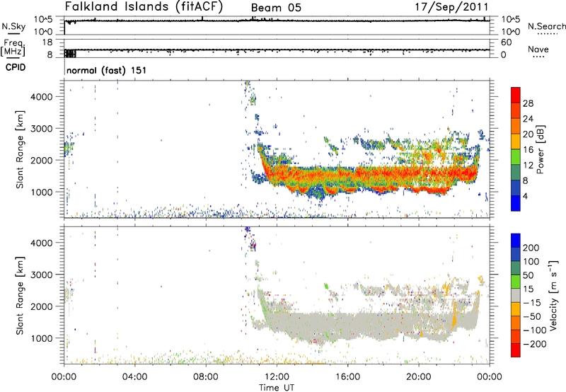Click the 'Velocity [m s-1]' color bar label
The width and height of the screenshot is (566, 392).
point(553,295)
